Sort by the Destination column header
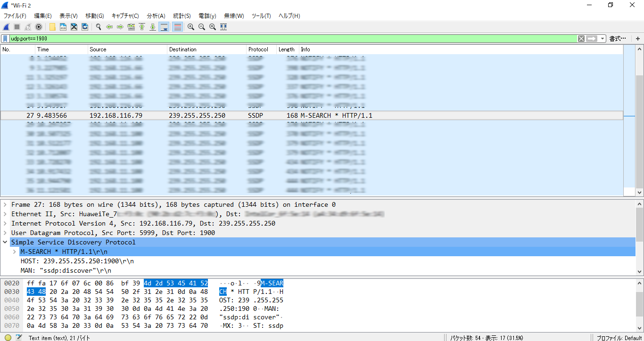This screenshot has width=644, height=341. coord(207,49)
